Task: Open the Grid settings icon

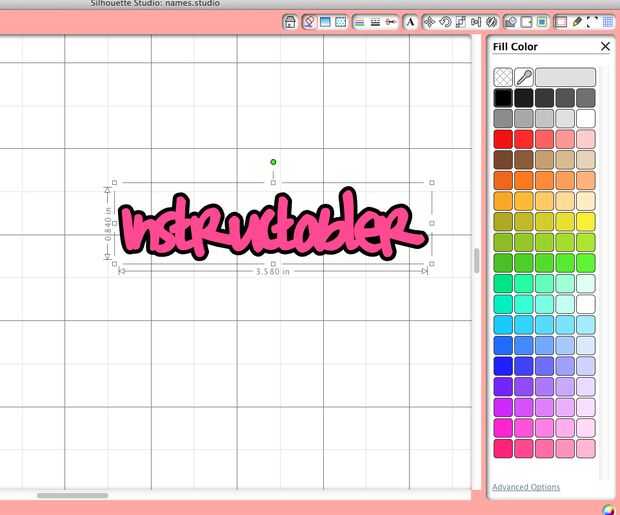Action: pos(608,22)
